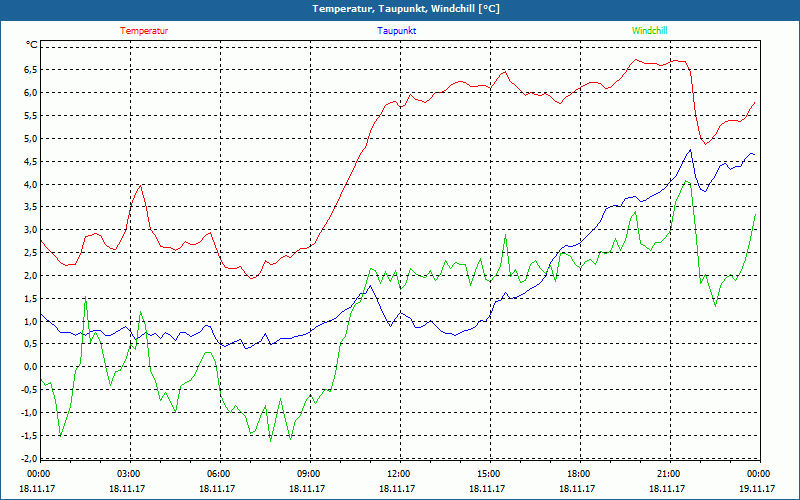The width and height of the screenshot is (800, 500).
Task: Click the chart title bar text
Action: 406,9
